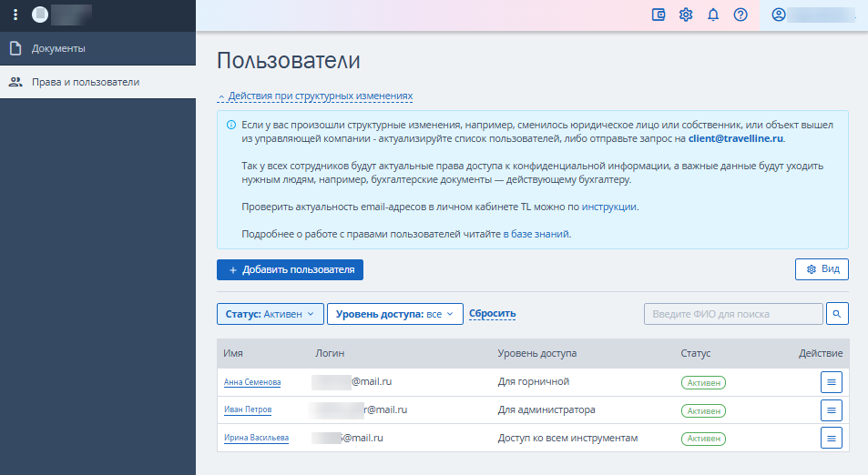Click the info icon in the blue notice
Viewport: 868px width, 475px height.
231,125
